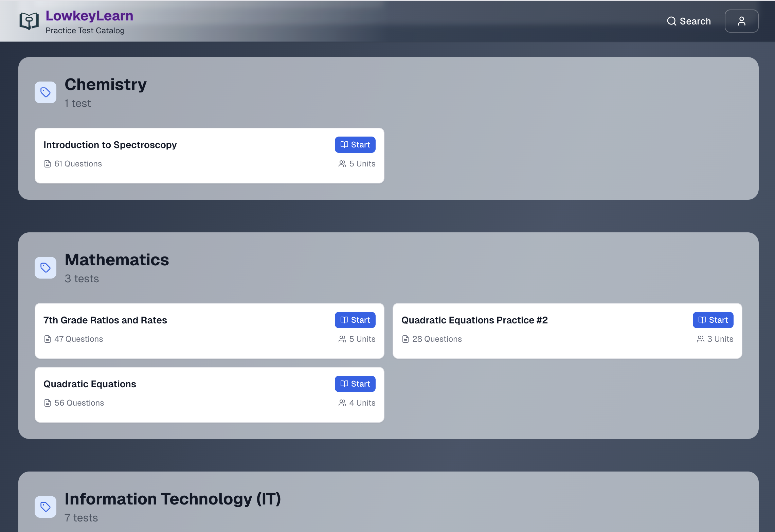The height and width of the screenshot is (532, 775).
Task: Click the document icon beside 56 Questions
Action: coord(47,403)
